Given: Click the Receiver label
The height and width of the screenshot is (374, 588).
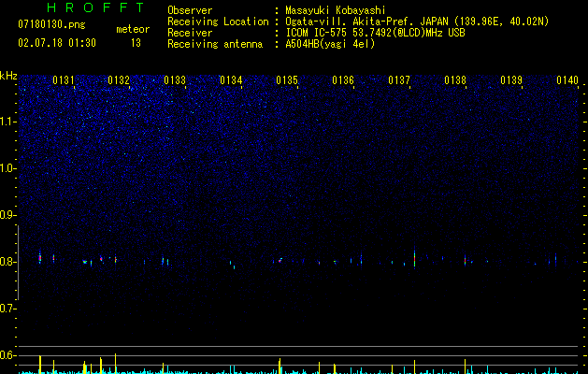Looking at the screenshot, I should pos(190,33).
